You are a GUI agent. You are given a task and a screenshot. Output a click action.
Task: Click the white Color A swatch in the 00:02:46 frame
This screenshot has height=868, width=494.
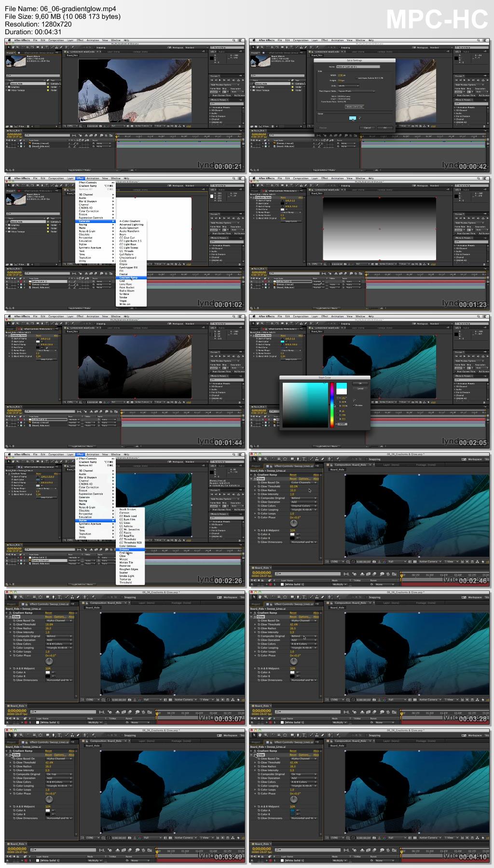tap(292, 534)
